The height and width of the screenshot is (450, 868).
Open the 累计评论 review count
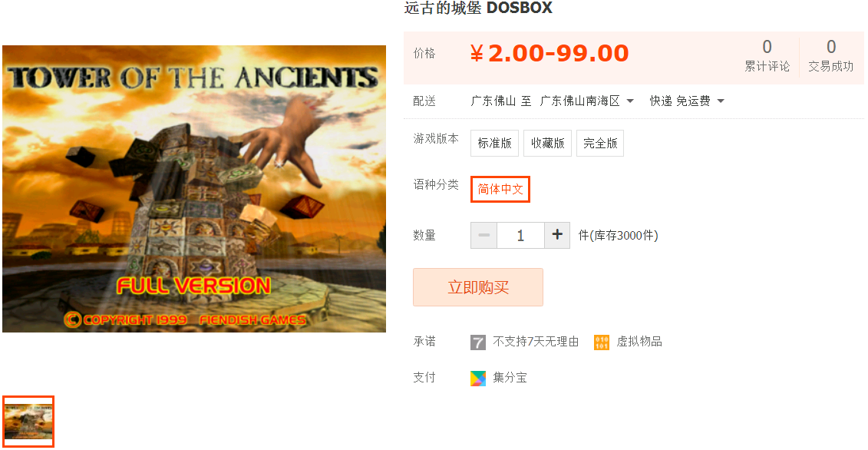pyautogui.click(x=767, y=55)
